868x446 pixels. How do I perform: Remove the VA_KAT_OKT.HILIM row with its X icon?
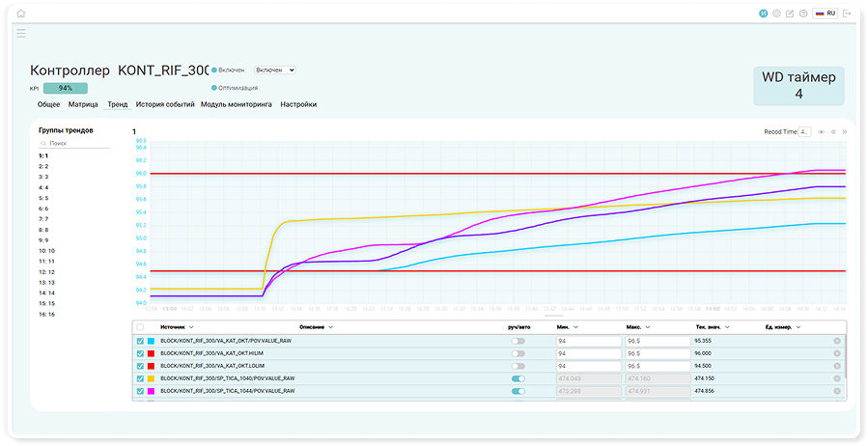[x=837, y=353]
